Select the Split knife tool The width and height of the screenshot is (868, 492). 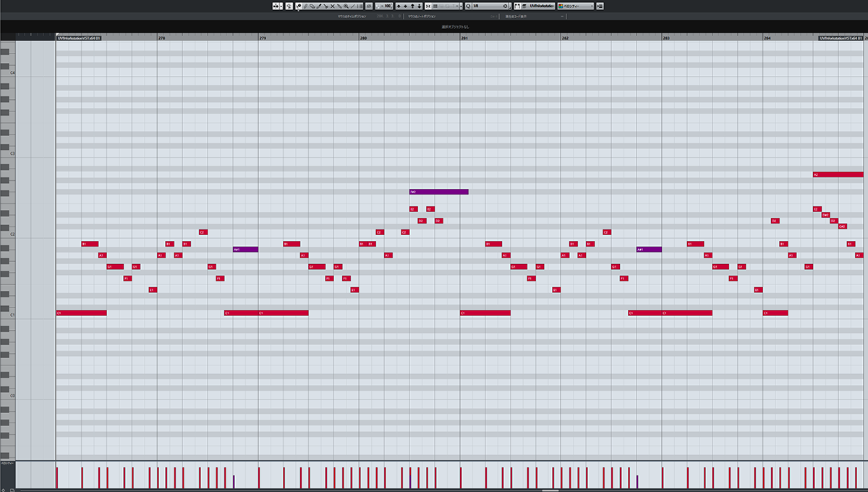click(325, 6)
